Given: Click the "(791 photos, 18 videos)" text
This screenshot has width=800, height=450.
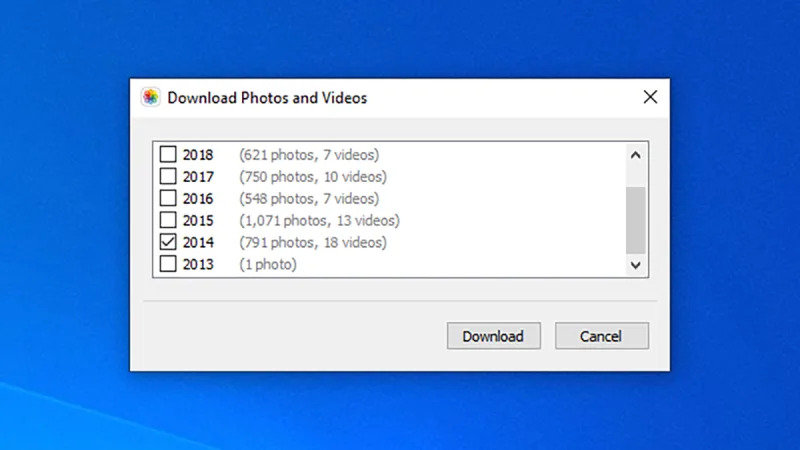Looking at the screenshot, I should 313,242.
